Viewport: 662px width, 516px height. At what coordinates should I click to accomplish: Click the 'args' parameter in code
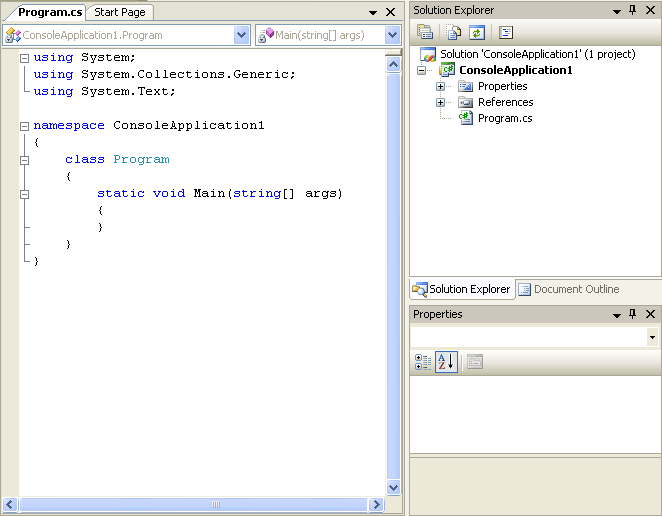click(321, 194)
